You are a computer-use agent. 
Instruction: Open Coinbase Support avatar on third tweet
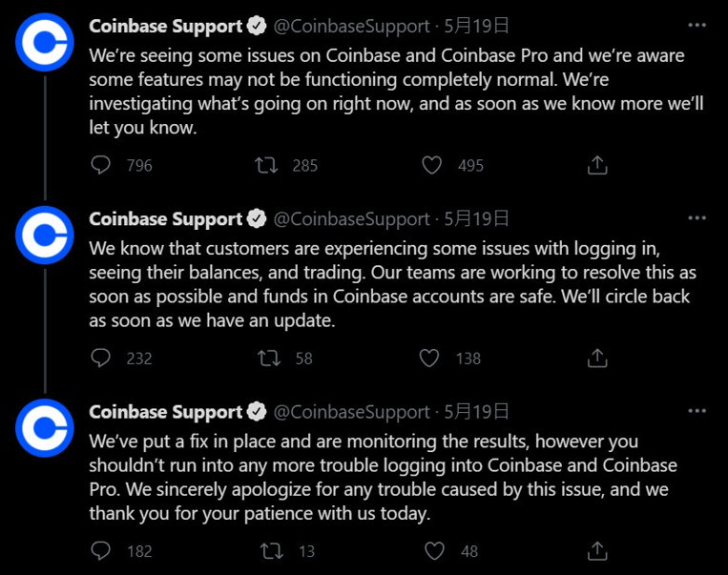[x=45, y=428]
